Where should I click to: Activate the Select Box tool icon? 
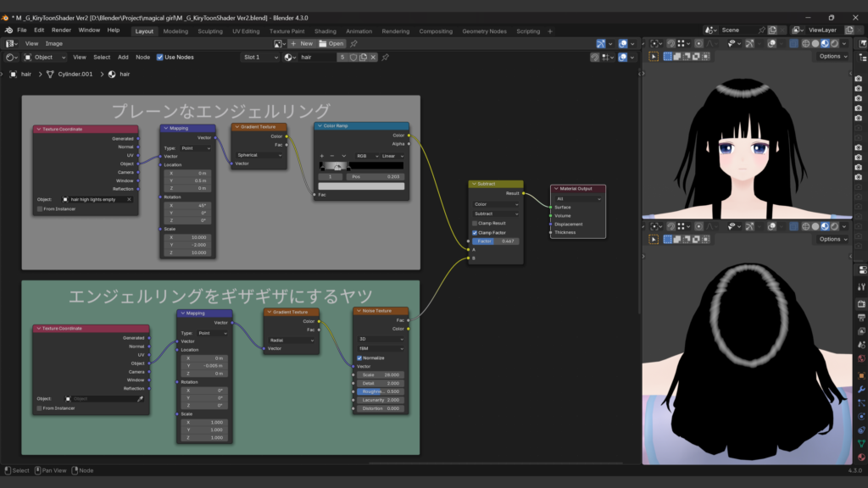[x=667, y=57]
